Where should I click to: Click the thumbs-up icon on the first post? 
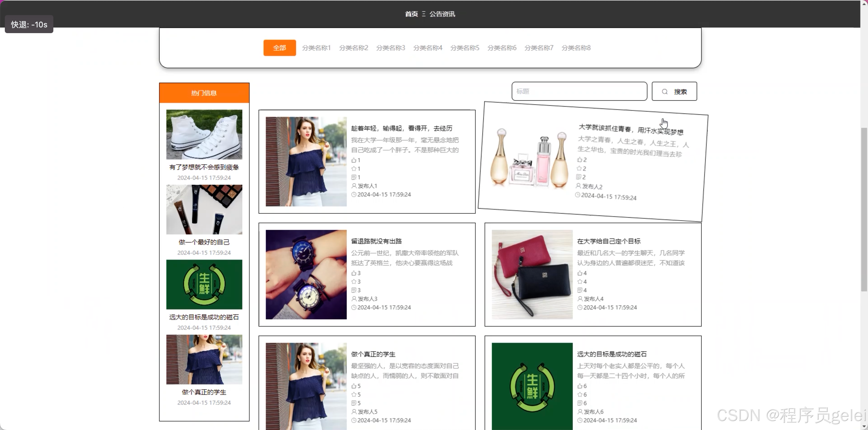[354, 160]
